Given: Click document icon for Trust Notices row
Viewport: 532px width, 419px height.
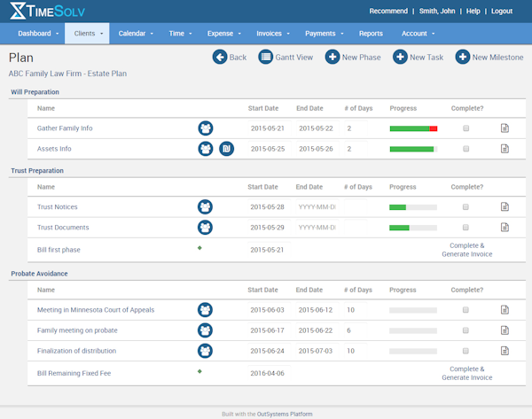Looking at the screenshot, I should 505,206.
